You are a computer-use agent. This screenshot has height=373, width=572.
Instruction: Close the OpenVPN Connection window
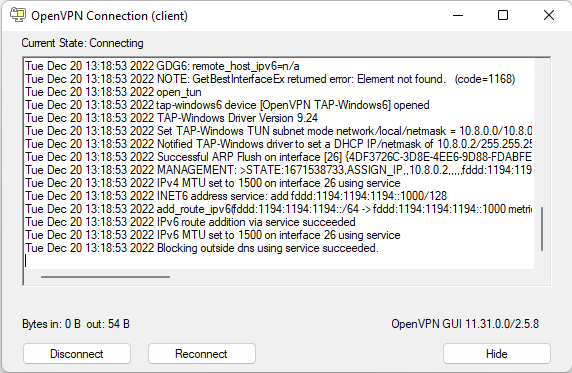pos(549,15)
